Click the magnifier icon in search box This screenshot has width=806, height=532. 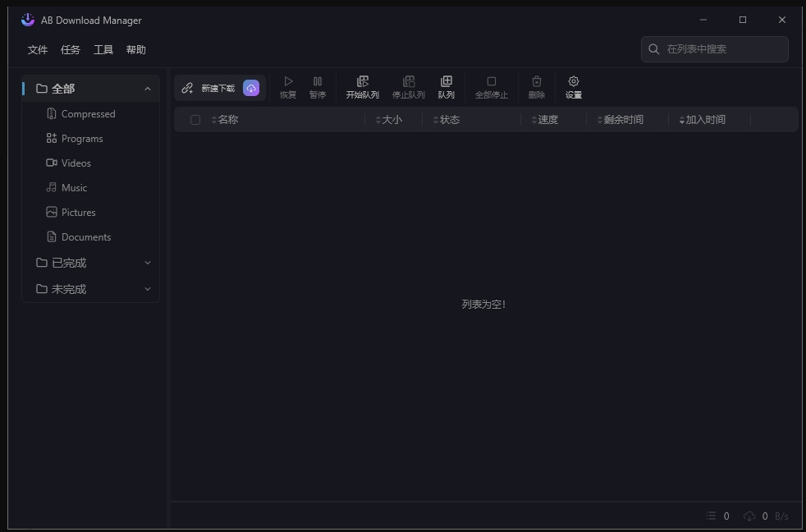pos(654,48)
